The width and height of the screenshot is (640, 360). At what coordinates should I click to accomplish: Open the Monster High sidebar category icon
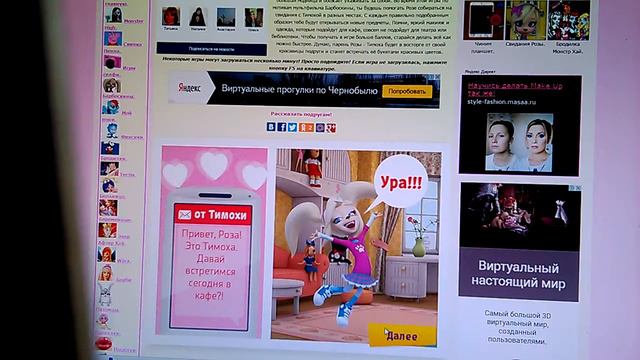click(x=113, y=15)
